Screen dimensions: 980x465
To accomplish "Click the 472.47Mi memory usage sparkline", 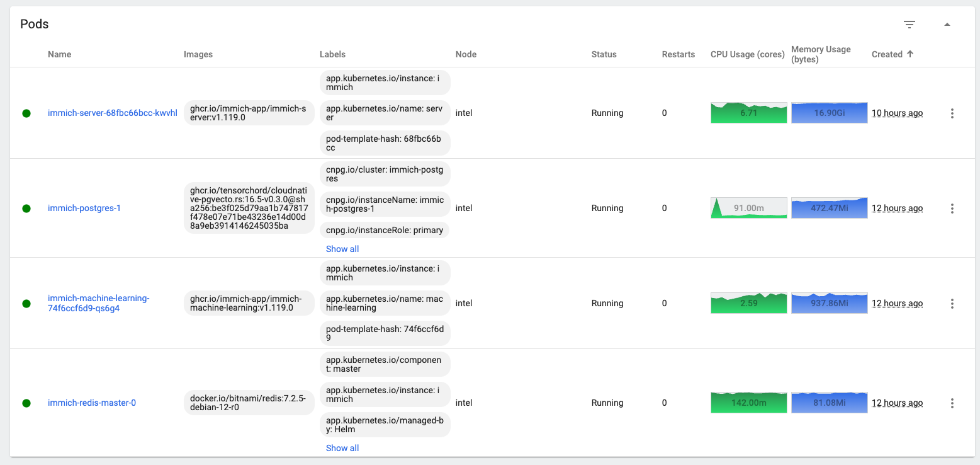I will click(x=830, y=208).
